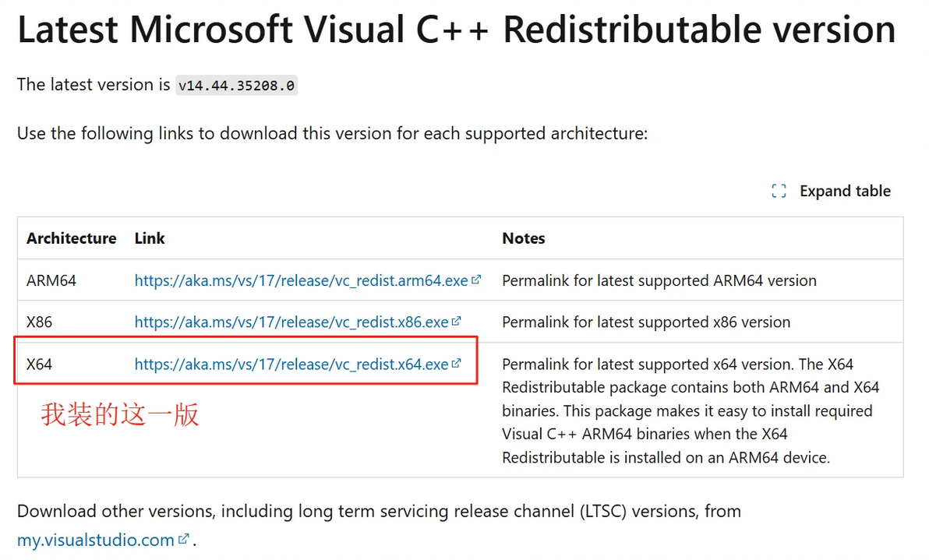Image resolution: width=929 pixels, height=560 pixels.
Task: Open the vc_redist.x86.exe download link
Action: pyautogui.click(x=291, y=322)
